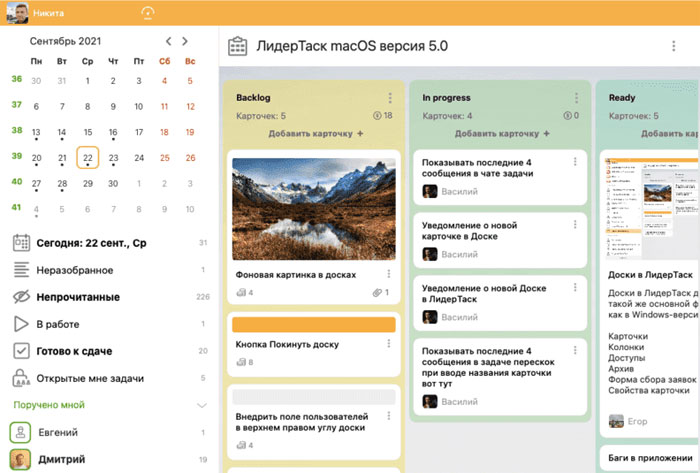Select September 15 in calendar
Screen dimensions: 700x473
88,132
